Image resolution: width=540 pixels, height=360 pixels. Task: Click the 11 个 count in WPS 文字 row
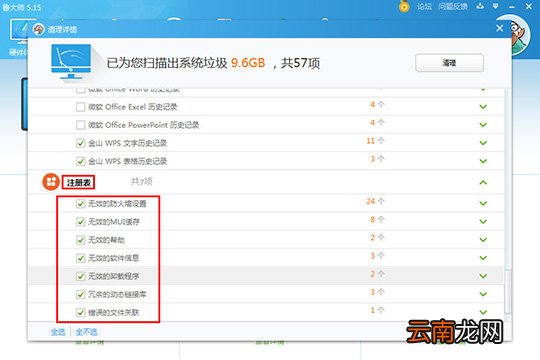point(375,141)
